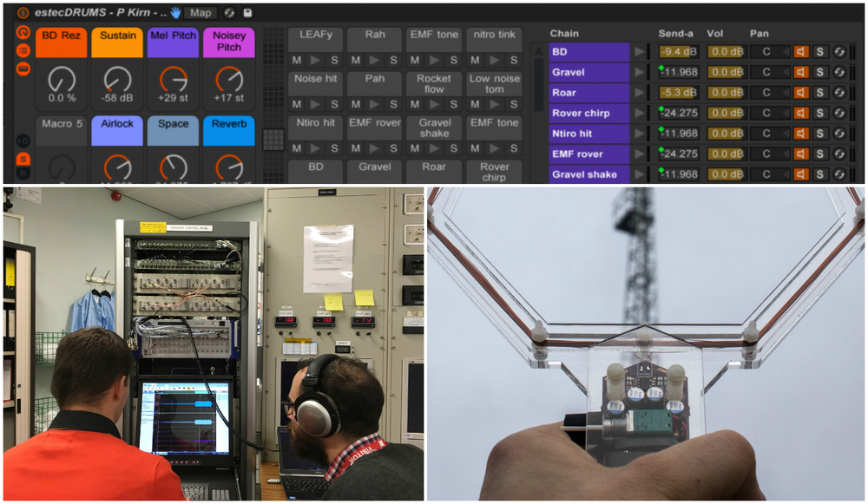Click the Mel Pitch macro knob
Screen dimensions: 868x504
click(x=173, y=80)
